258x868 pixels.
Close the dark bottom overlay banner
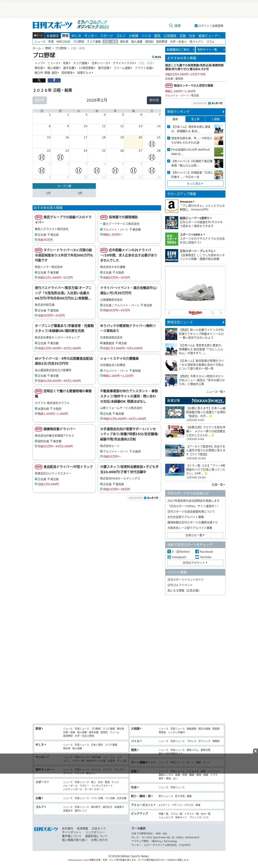[255, 751]
